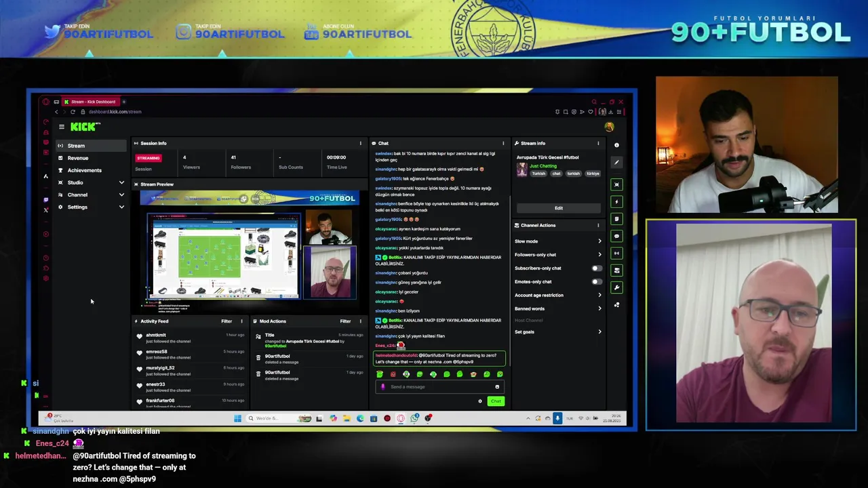The height and width of the screenshot is (488, 868).
Task: Click muratyigit_52 follower entry
Action: [x=191, y=370]
